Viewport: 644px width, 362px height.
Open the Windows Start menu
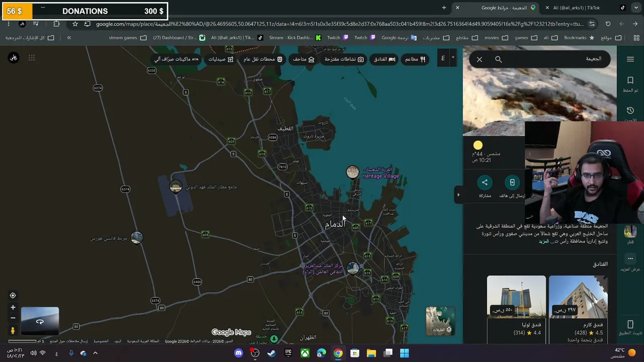tap(405, 353)
